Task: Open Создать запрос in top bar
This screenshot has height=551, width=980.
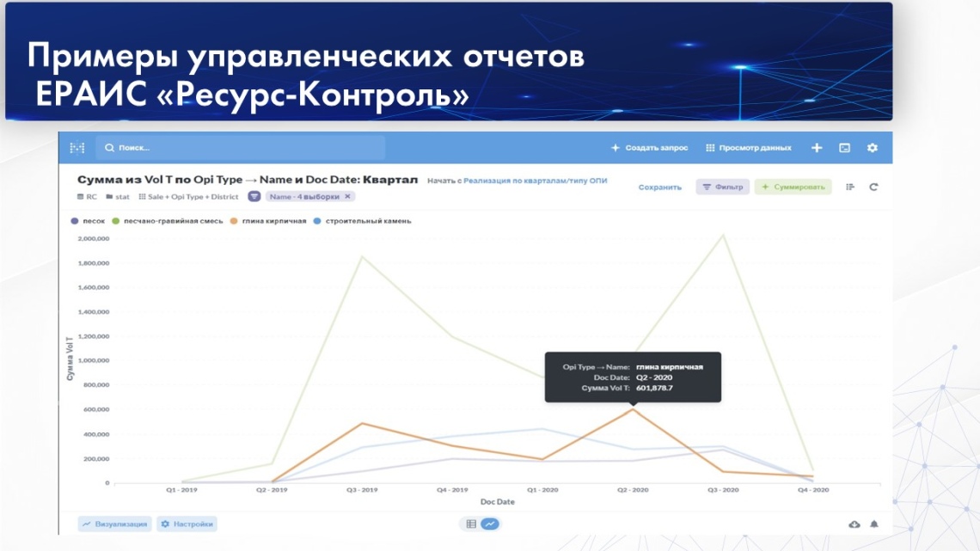Action: [649, 148]
